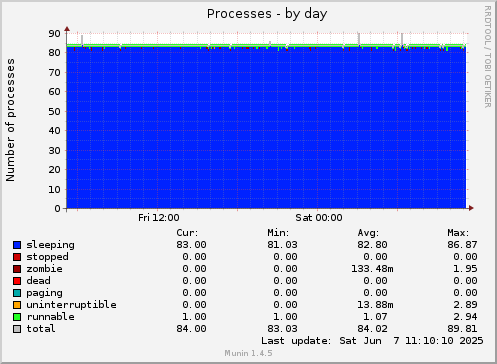Click the 'Sat 00:00' x-axis label
497x364 pixels.
[x=319, y=218]
